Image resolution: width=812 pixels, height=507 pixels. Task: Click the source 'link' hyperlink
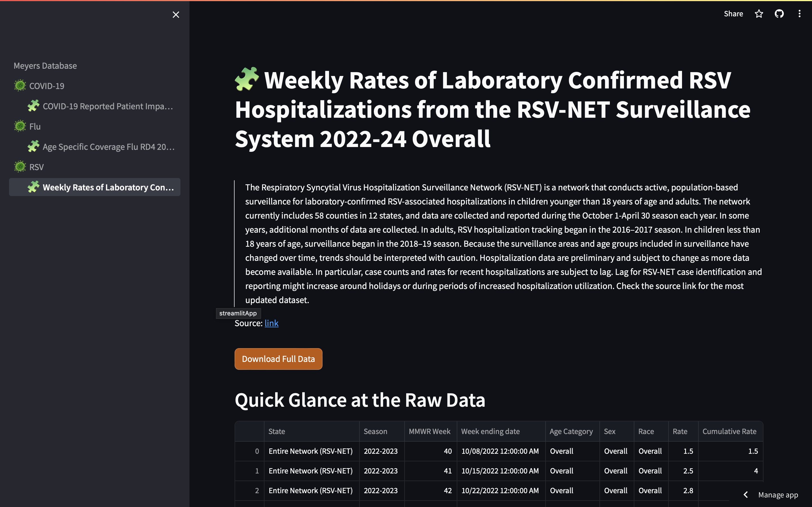[x=271, y=323]
